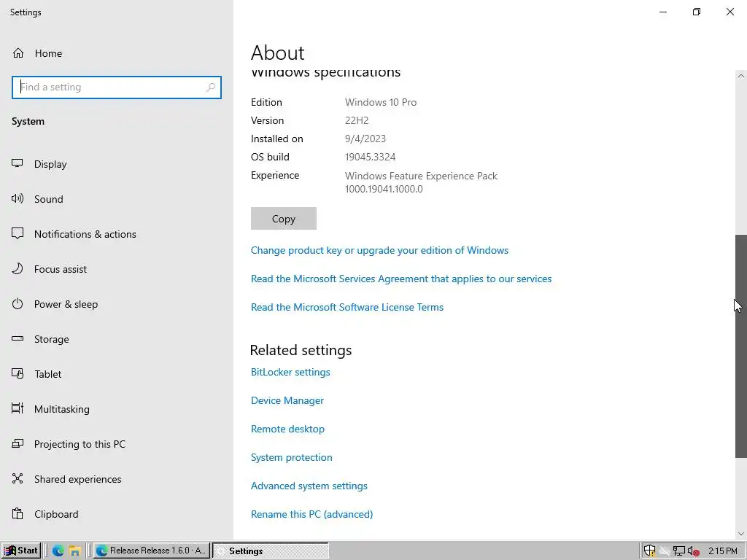Click the '22H2' version value
The width and height of the screenshot is (747, 560).
tap(357, 120)
